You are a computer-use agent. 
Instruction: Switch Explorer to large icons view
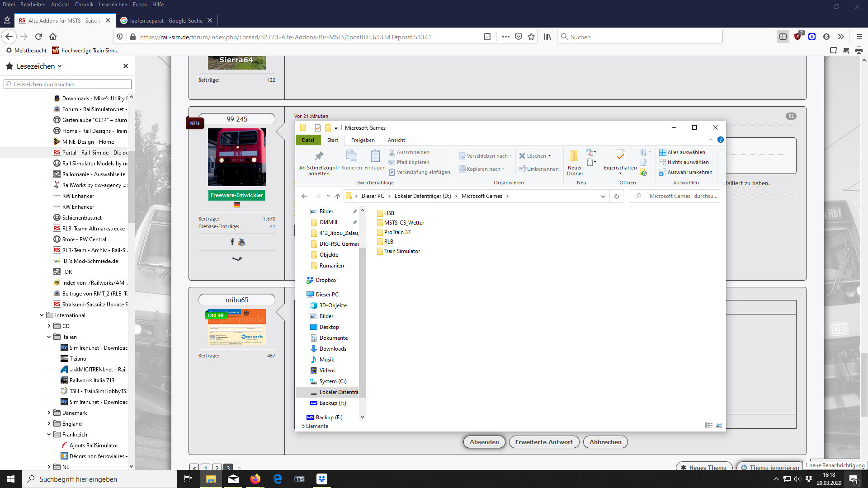[x=719, y=426]
